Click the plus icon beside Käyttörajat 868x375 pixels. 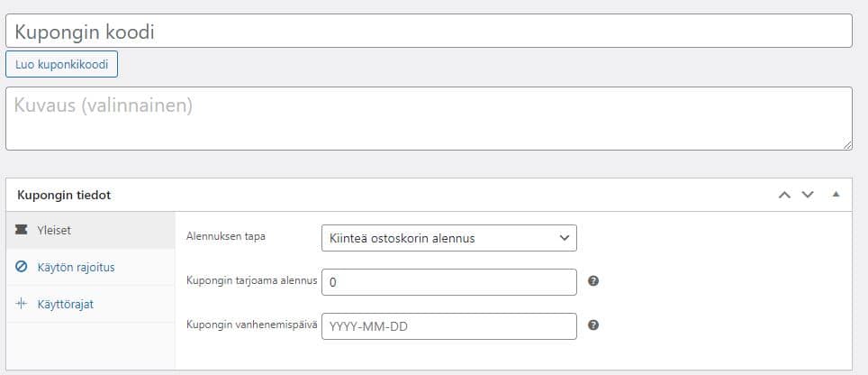click(x=22, y=304)
